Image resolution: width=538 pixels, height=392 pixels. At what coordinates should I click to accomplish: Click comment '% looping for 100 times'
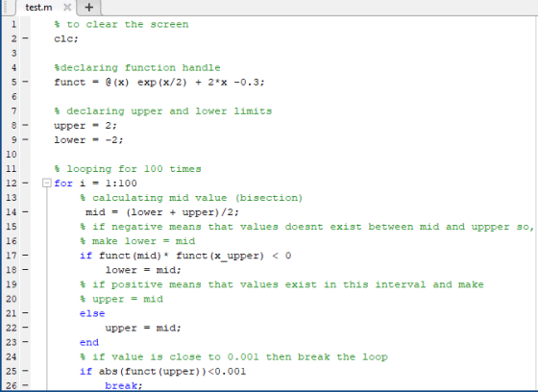(128, 169)
